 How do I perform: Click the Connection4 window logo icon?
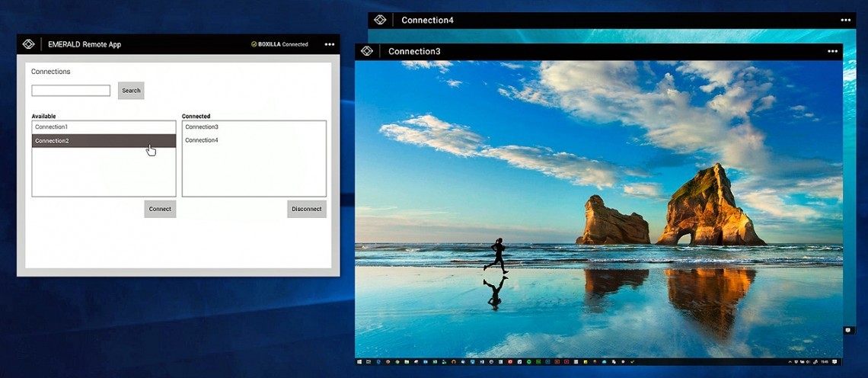click(380, 20)
